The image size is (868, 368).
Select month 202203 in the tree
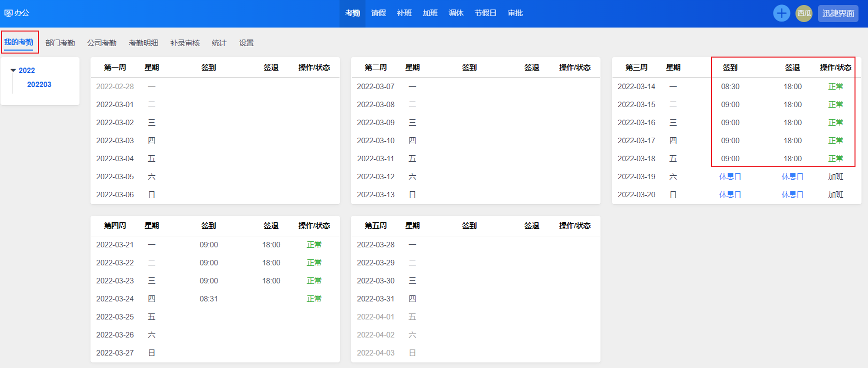tap(39, 85)
